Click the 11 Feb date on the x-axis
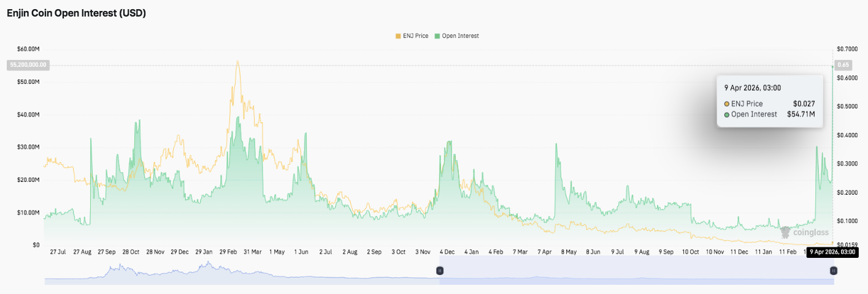Viewport: 868px width, 294px height. pyautogui.click(x=788, y=252)
